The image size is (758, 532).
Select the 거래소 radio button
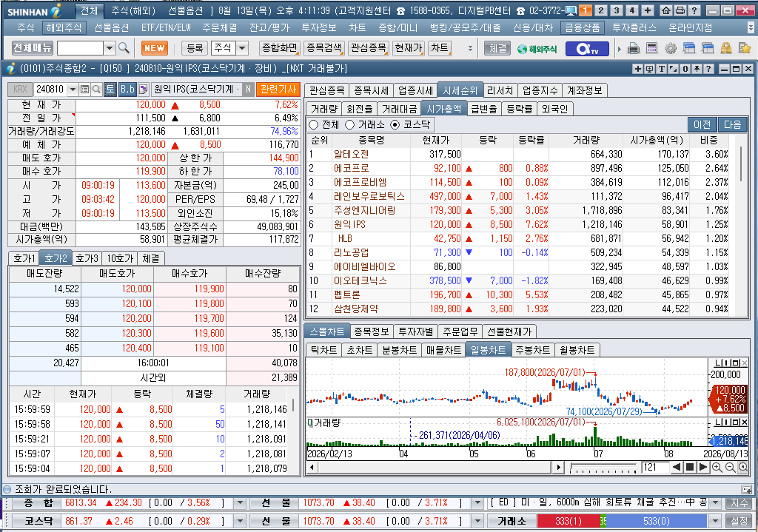point(350,124)
